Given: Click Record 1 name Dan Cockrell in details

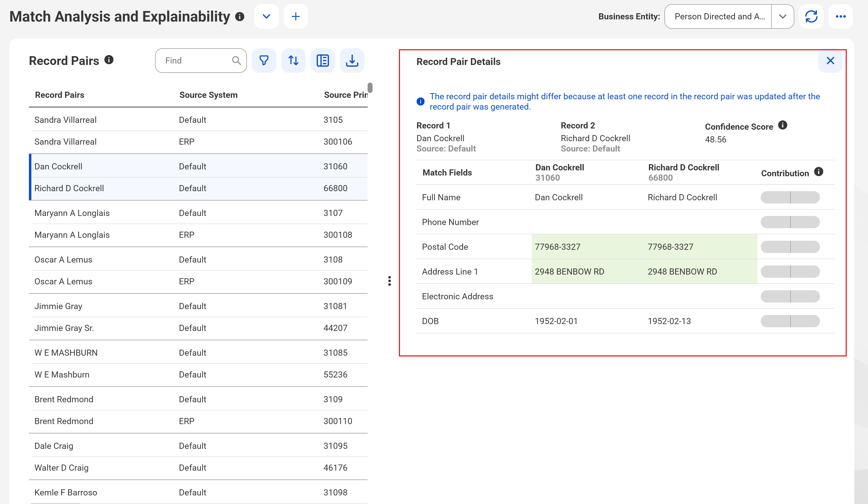Looking at the screenshot, I should pos(440,138).
